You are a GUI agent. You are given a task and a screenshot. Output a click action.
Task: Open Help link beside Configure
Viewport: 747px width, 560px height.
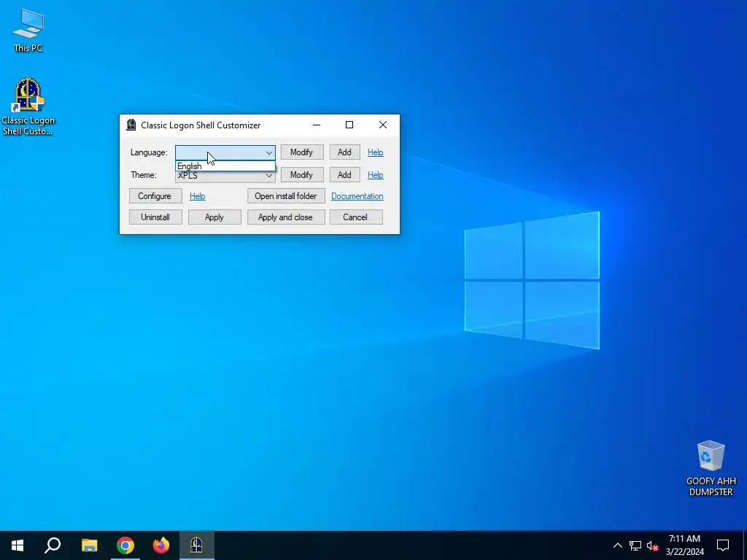[x=197, y=196]
